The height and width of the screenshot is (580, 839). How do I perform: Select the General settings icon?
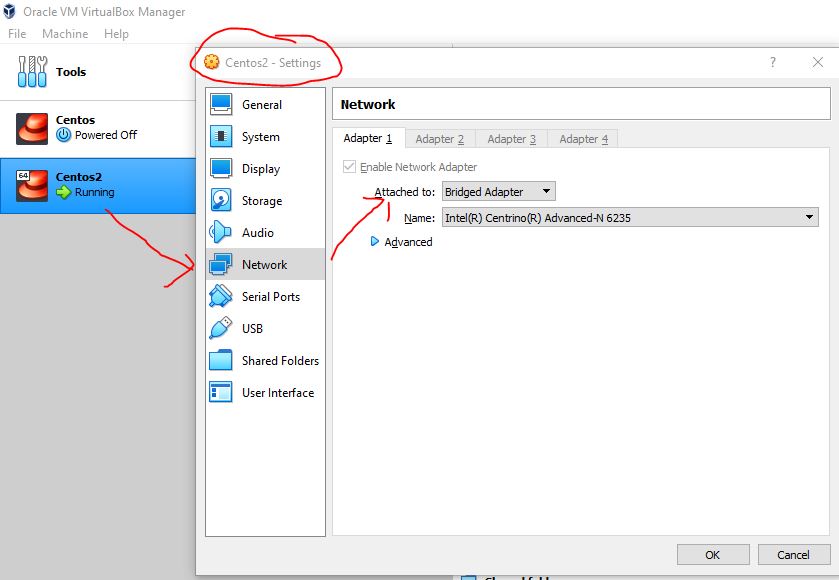(x=221, y=105)
